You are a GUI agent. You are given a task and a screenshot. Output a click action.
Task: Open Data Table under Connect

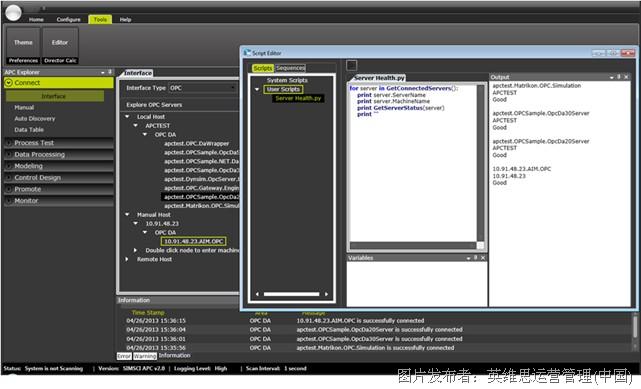coord(29,130)
